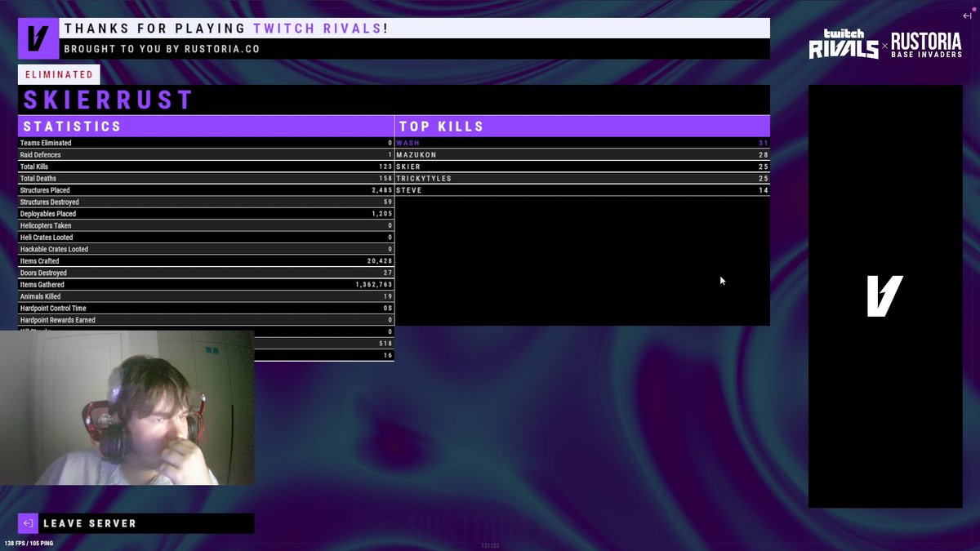
Task: Select the Heli Crates Looted row
Action: (x=206, y=238)
